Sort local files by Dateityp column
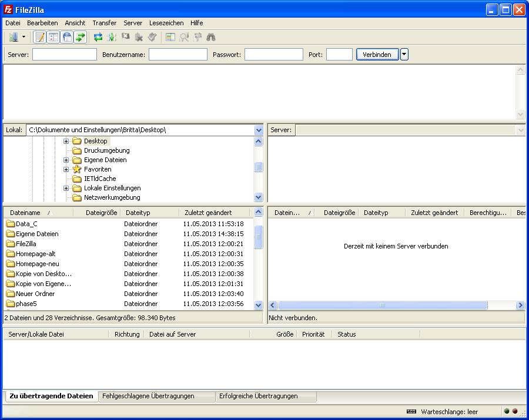Image resolution: width=529 pixels, height=420 pixels. coord(150,213)
